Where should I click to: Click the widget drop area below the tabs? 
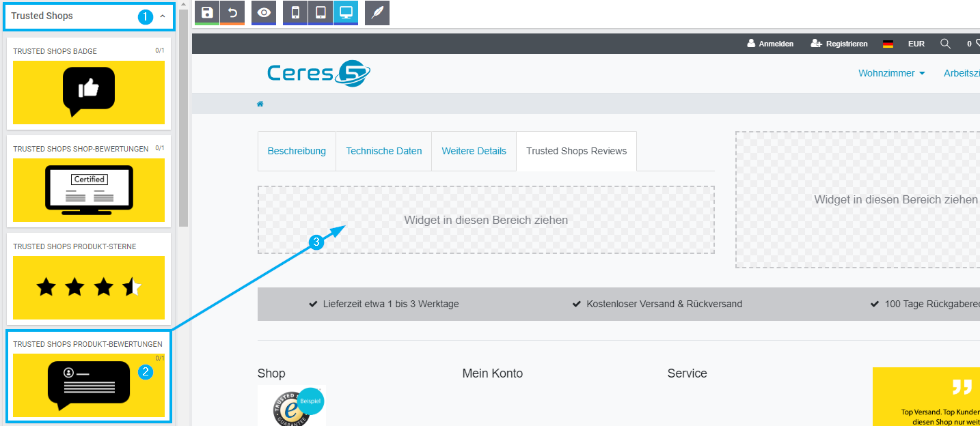click(486, 220)
